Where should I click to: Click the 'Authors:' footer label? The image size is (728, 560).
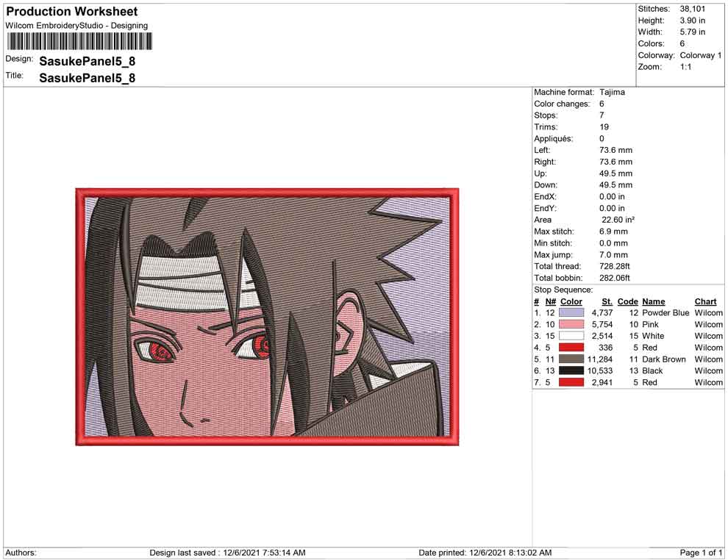pyautogui.click(x=21, y=553)
